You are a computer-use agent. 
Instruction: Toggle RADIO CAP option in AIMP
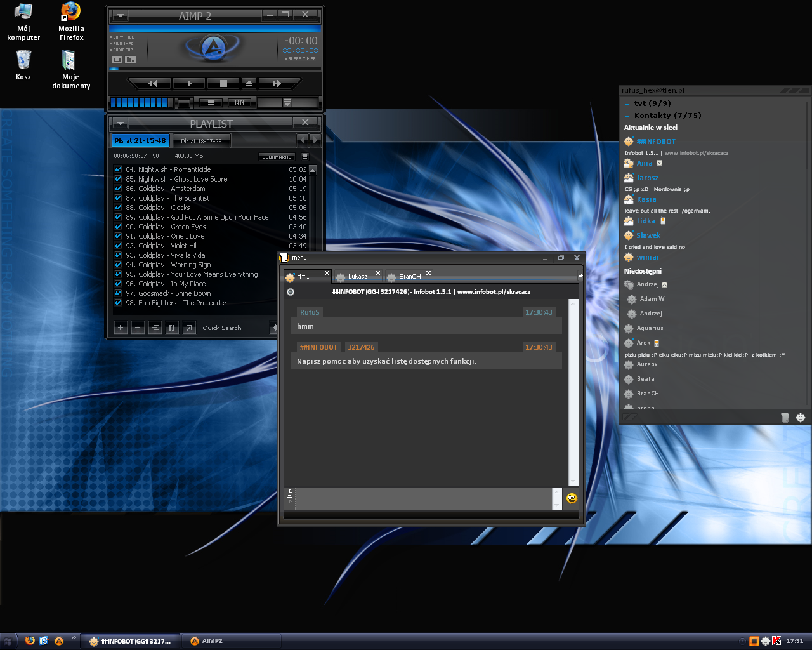[122, 50]
